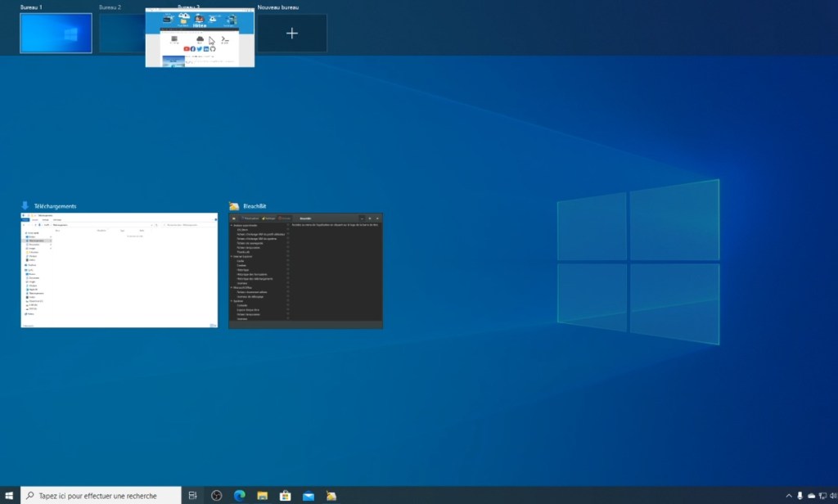Image resolution: width=838 pixels, height=504 pixels.
Task: Open OneDrive cloud icon in system tray
Action: point(811,495)
